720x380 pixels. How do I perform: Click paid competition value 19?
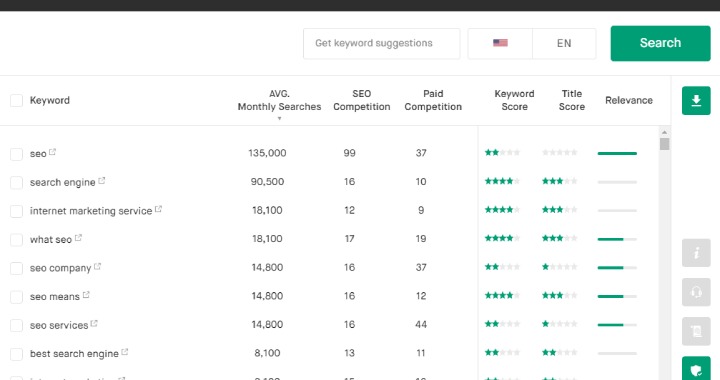tap(421, 239)
